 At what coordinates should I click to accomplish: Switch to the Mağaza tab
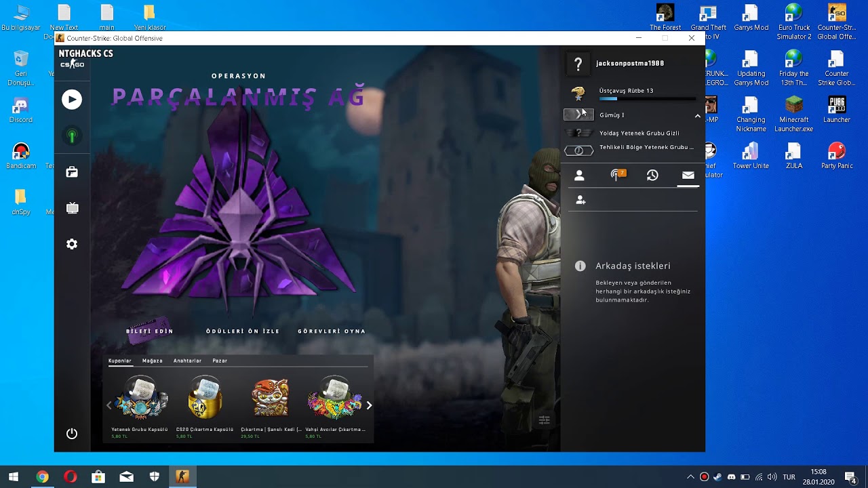pos(153,361)
